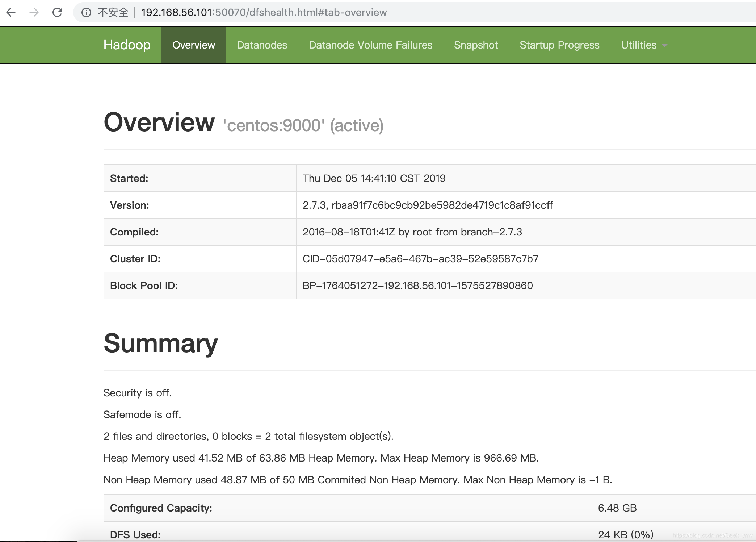Click the Version hash value
The height and width of the screenshot is (542, 756).
coord(428,205)
